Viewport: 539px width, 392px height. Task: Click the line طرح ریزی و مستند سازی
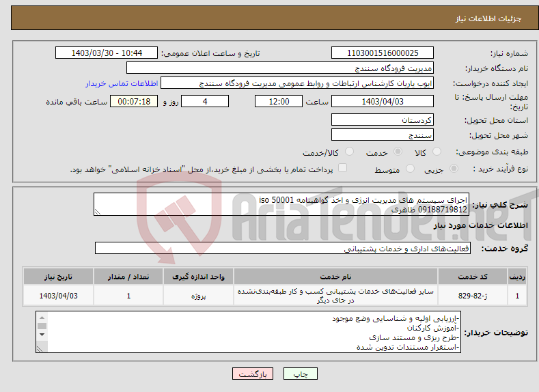(x=414, y=338)
